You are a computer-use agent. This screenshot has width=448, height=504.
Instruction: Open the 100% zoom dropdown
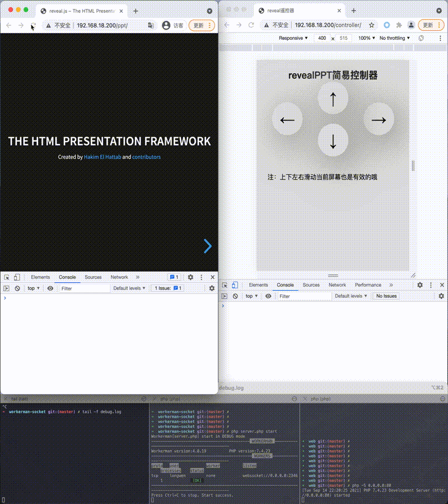coord(367,38)
